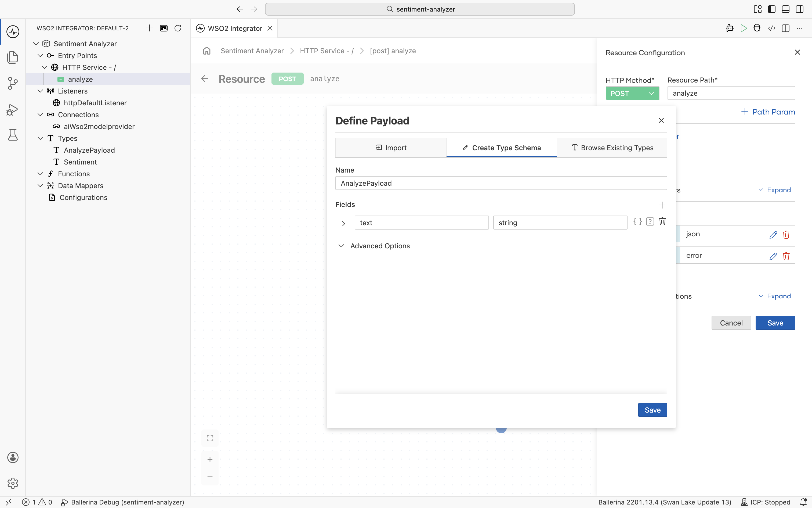Viewport: 812px width, 508px height.
Task: Collapse Connections tree node
Action: pyautogui.click(x=40, y=115)
